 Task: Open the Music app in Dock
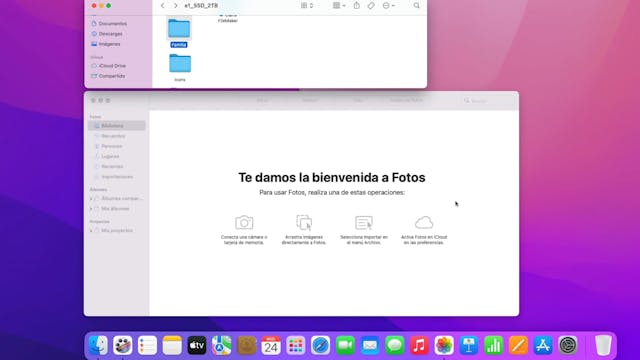click(x=419, y=345)
